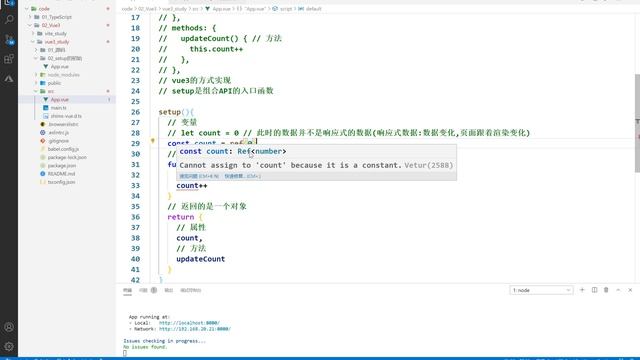Open the localhost:8080 link in terminal

click(x=189, y=323)
